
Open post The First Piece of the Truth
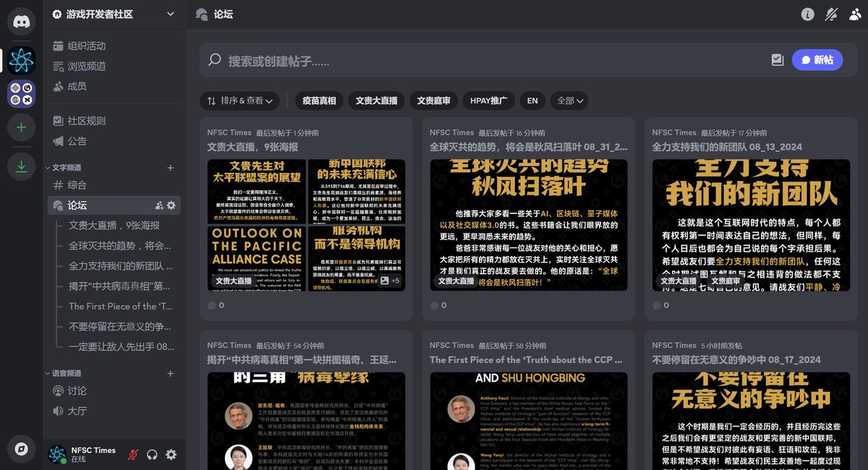point(529,400)
